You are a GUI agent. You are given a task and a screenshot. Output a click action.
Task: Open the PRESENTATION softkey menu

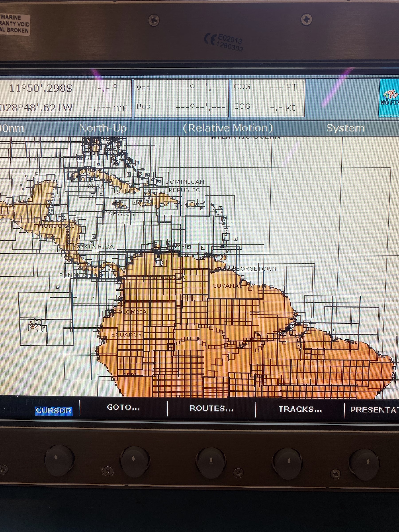click(374, 410)
